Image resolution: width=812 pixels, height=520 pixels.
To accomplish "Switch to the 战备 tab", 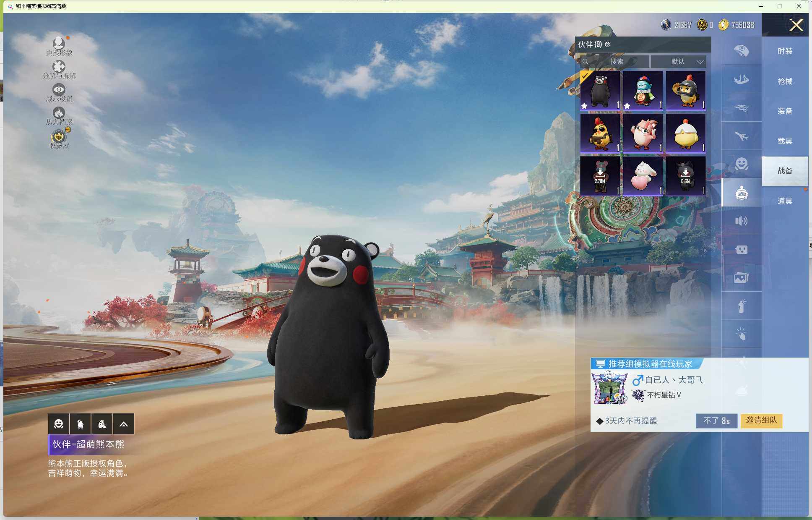I will (785, 171).
